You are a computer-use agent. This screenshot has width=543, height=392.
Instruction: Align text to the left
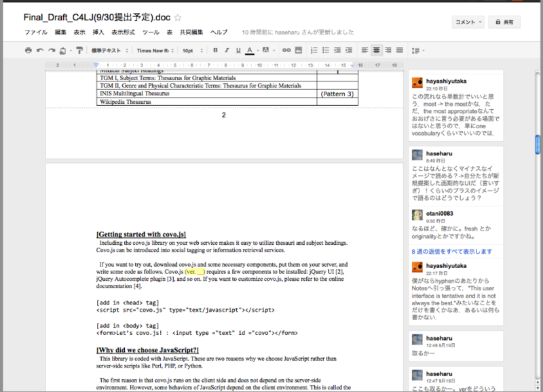pyautogui.click(x=364, y=50)
